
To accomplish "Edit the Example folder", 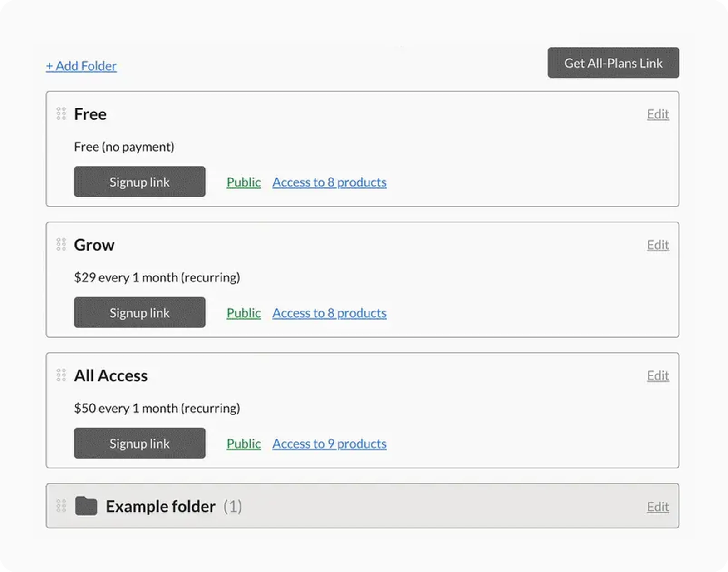I will coord(658,507).
